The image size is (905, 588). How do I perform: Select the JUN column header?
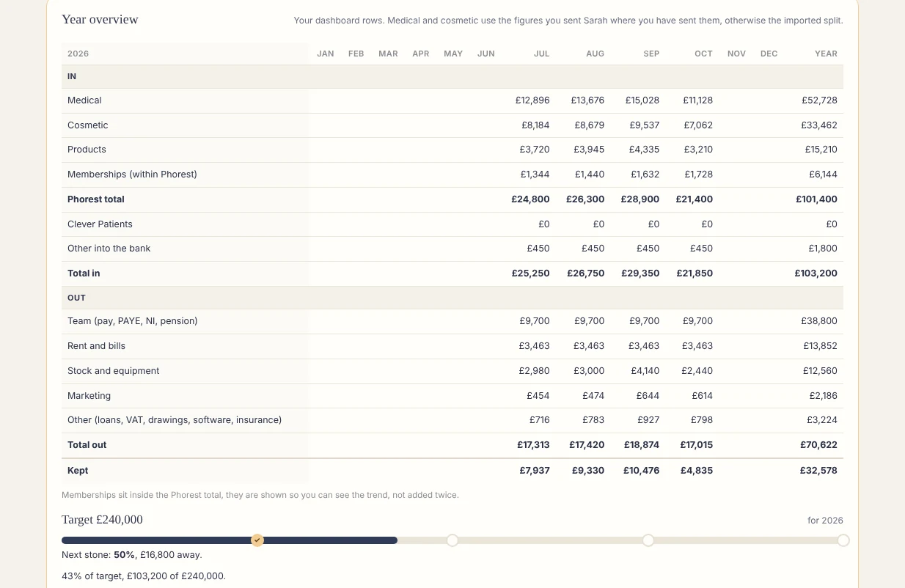point(486,54)
